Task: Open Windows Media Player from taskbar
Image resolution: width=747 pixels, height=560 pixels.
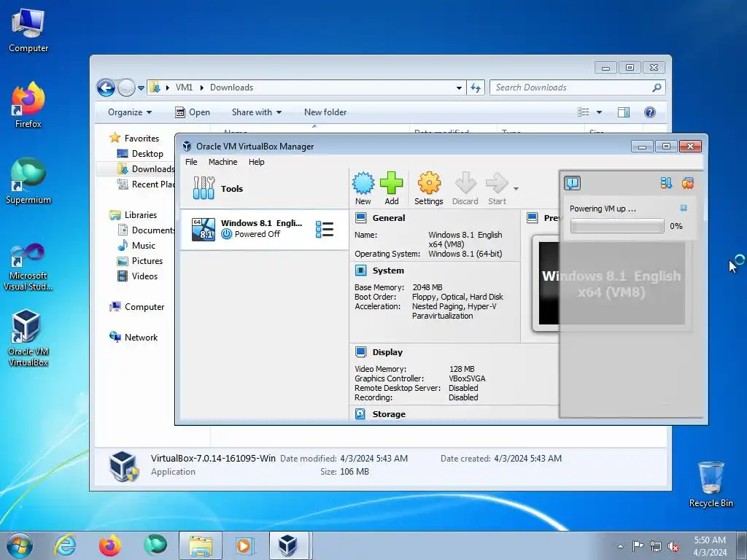Action: [245, 545]
